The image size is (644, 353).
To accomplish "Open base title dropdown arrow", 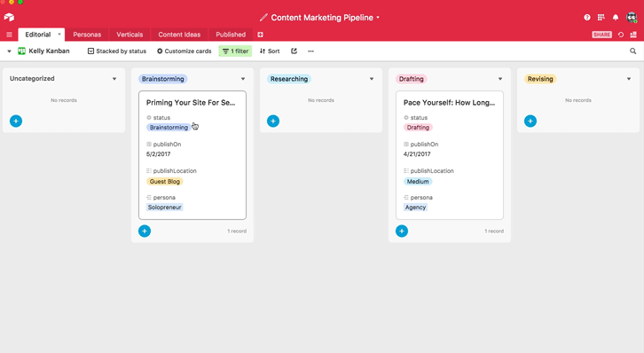I will point(378,18).
